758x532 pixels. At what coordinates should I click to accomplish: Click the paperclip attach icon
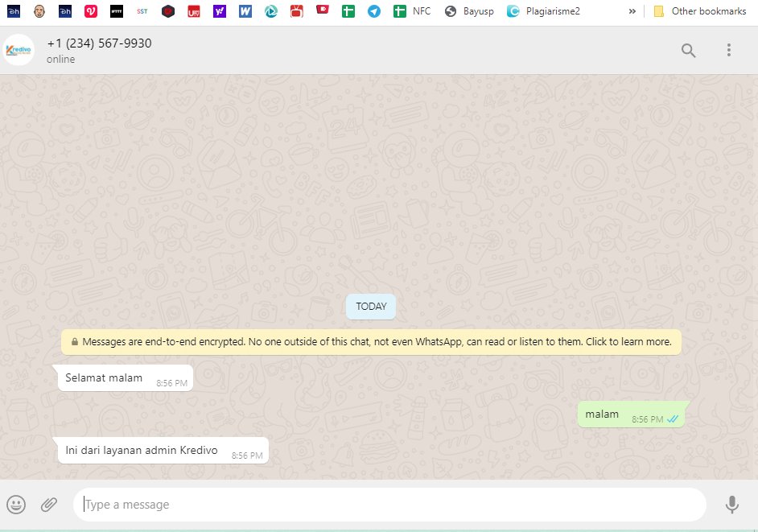pyautogui.click(x=49, y=505)
